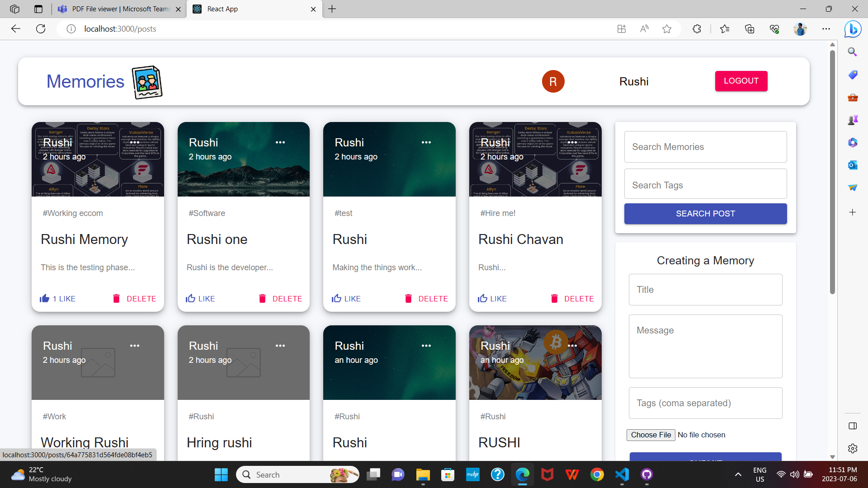Image resolution: width=868 pixels, height=488 pixels.
Task: Toggle like on the Rushi Chavan post
Action: click(x=482, y=298)
